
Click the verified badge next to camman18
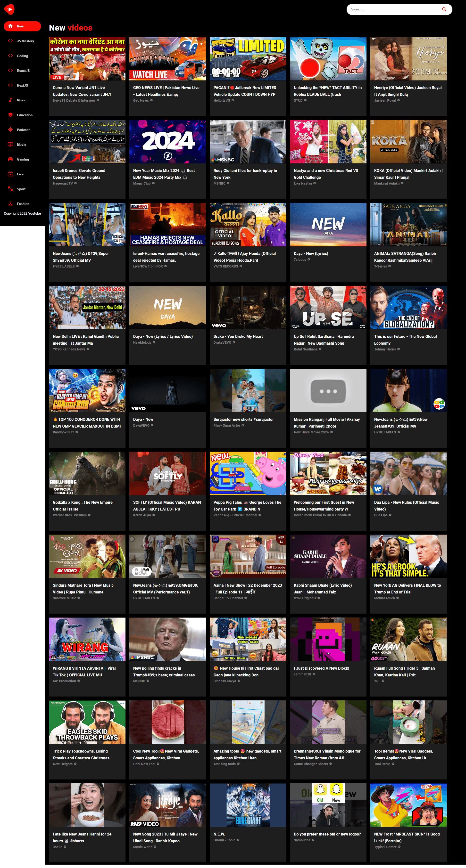(x=314, y=674)
